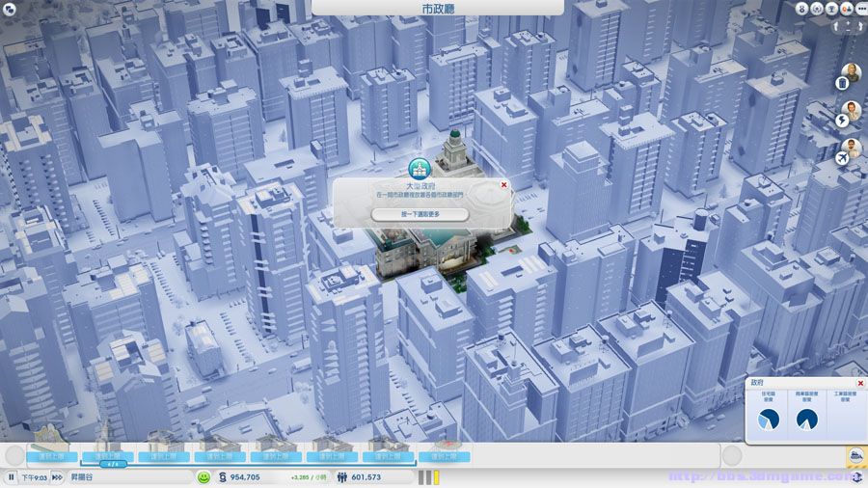Click the bottom advisor portrait above airplane icon
Image resolution: width=868 pixels, height=488 pixels.
852,148
